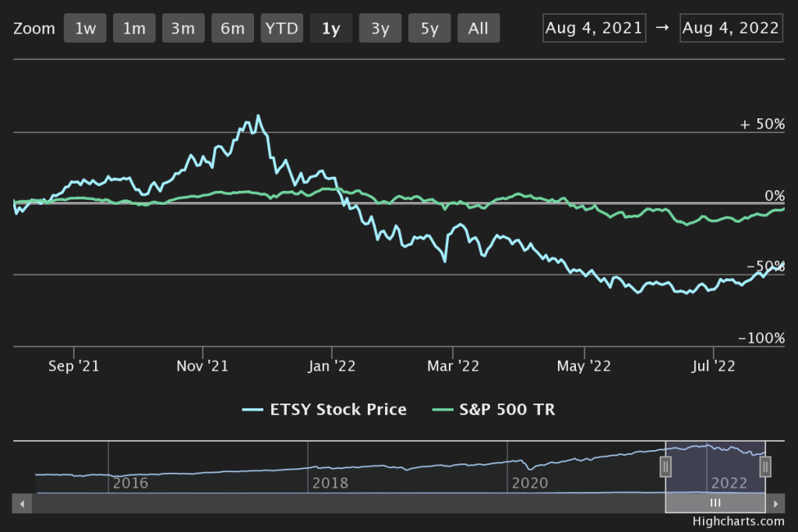Switch zoom to 6m
Image resolution: width=798 pixels, height=532 pixels.
click(x=232, y=29)
